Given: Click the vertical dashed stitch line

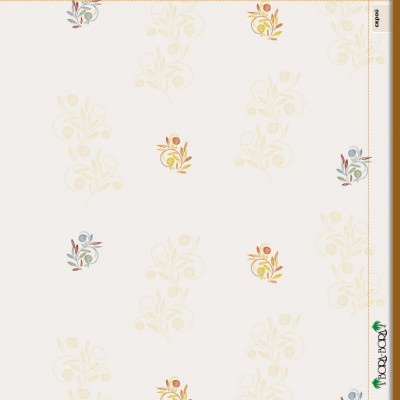Looking at the screenshot, I should click(369, 200).
